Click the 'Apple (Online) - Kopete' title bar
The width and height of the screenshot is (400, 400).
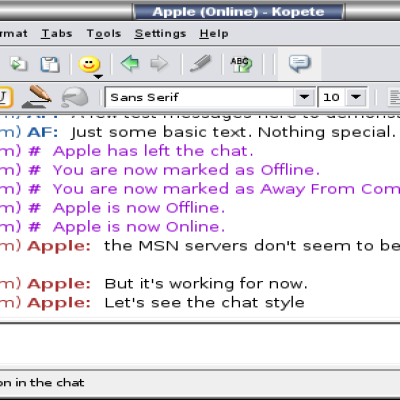tap(239, 12)
